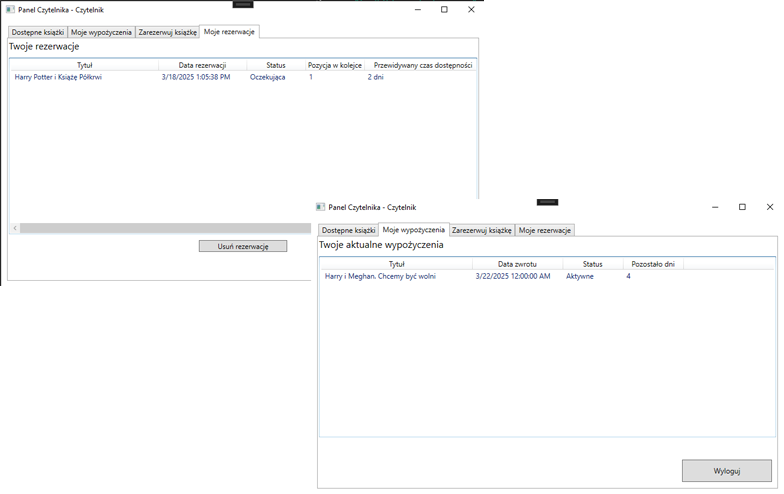Click app icon in loans window title bar
The height and width of the screenshot is (494, 784).
pos(320,207)
